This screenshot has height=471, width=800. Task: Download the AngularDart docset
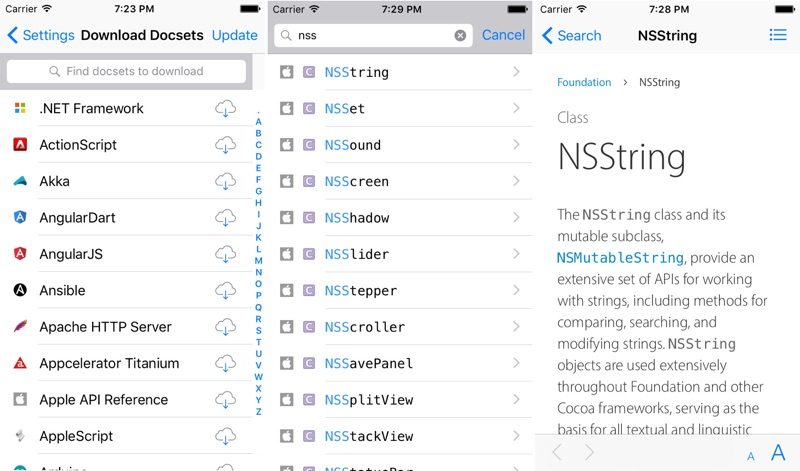pos(226,218)
